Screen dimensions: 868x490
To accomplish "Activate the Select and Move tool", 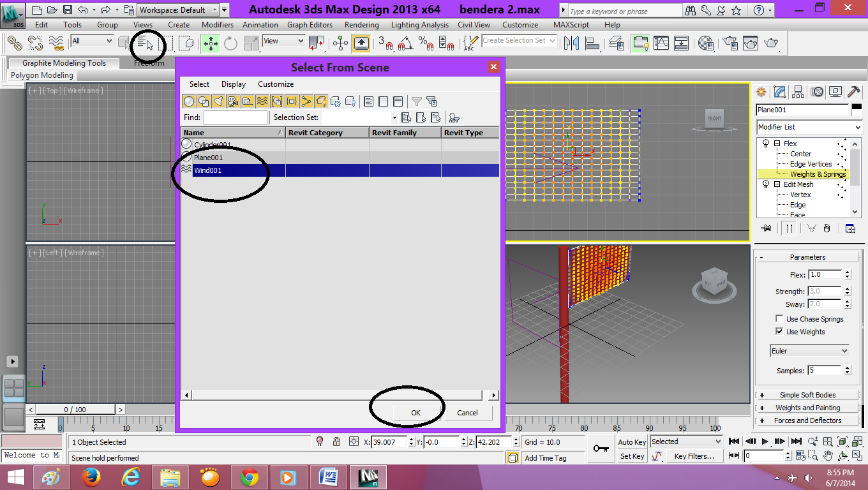I will [210, 43].
